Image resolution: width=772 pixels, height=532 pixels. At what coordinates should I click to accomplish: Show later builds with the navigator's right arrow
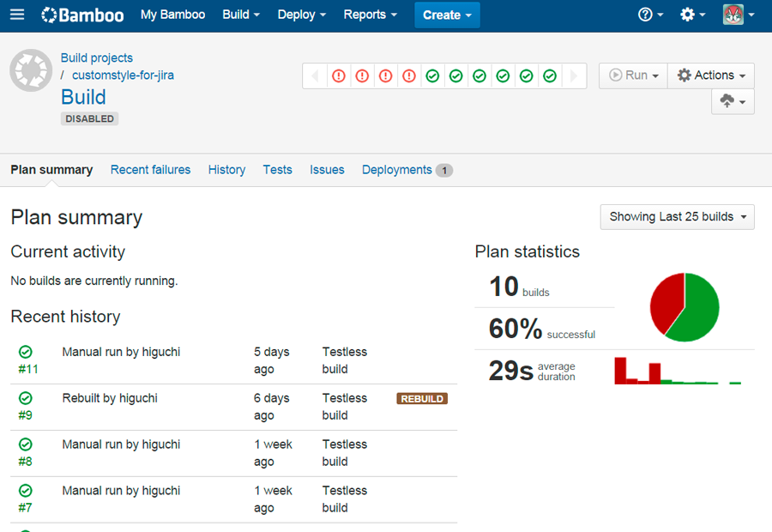point(574,76)
